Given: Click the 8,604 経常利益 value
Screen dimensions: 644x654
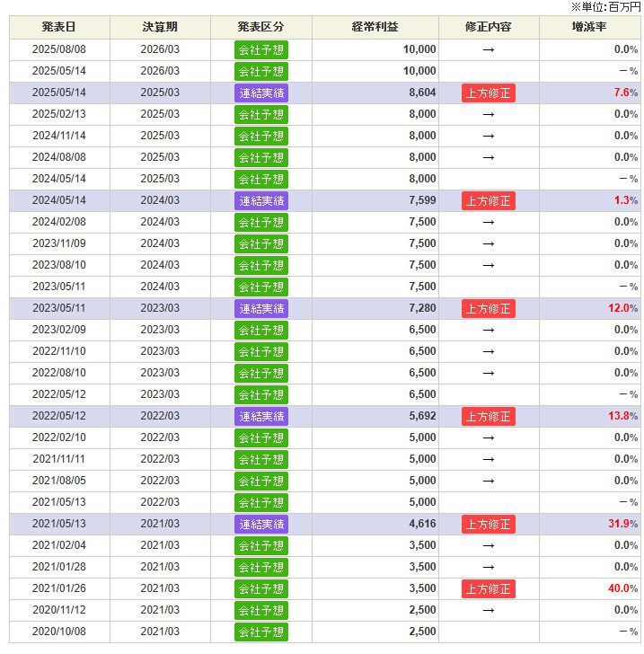Looking at the screenshot, I should [x=422, y=93].
